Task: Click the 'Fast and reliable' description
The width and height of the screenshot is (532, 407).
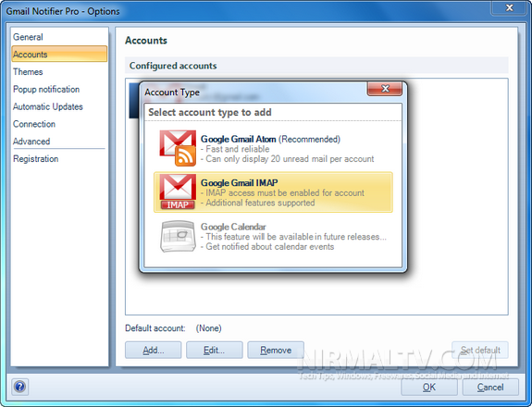Action: (235, 149)
